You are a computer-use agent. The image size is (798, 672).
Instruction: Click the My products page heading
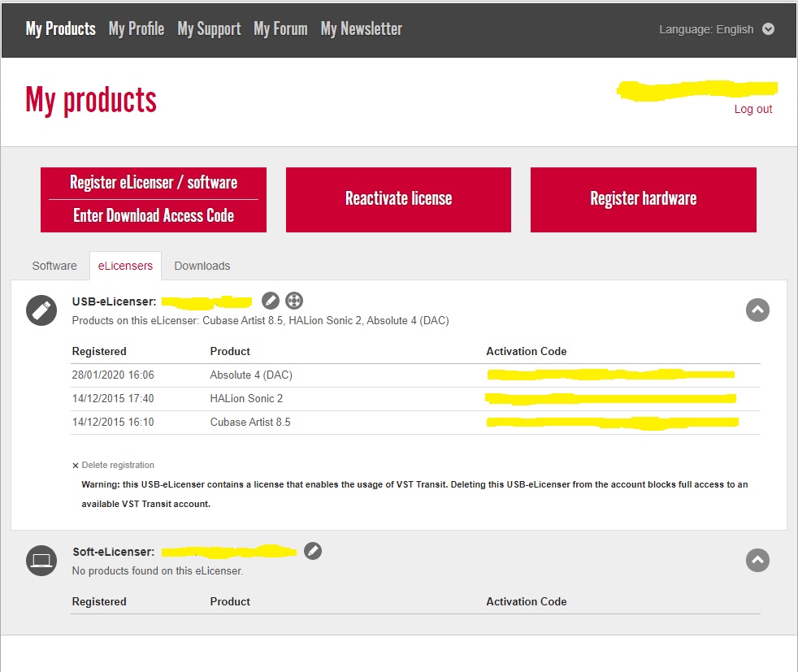91,101
